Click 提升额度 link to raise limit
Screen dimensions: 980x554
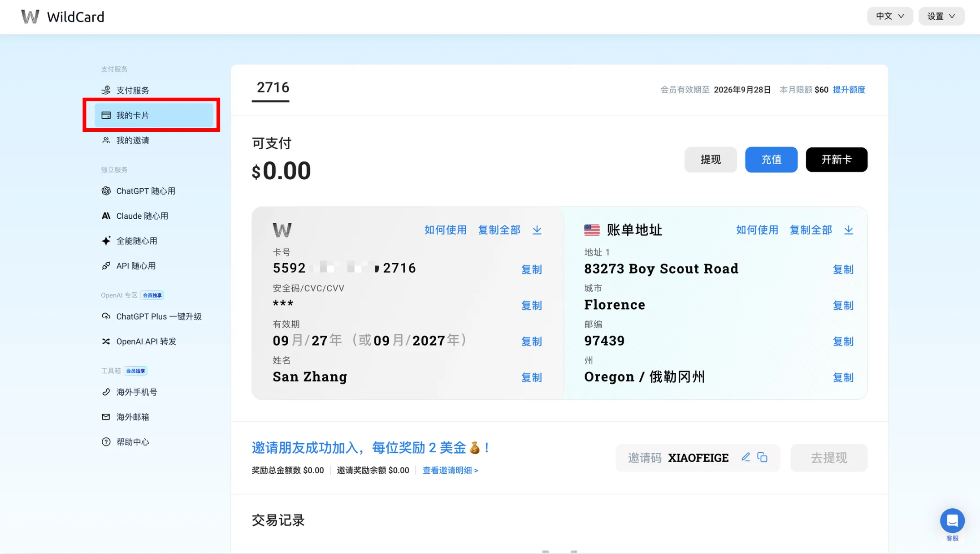[x=849, y=90]
